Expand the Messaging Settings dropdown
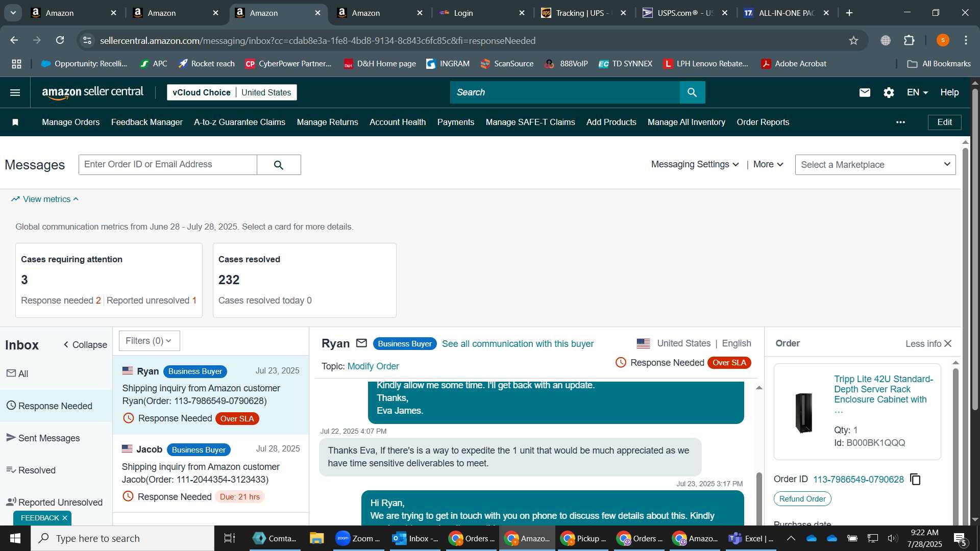The width and height of the screenshot is (980, 551). 695,164
